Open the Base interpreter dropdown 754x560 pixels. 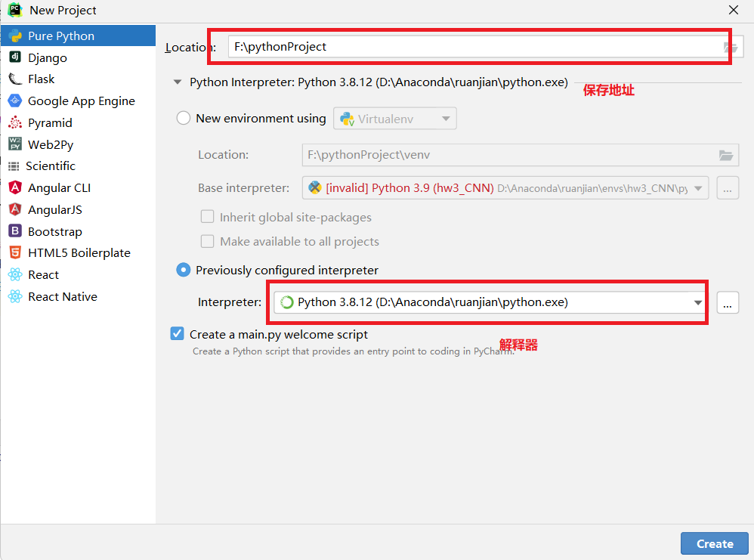[x=505, y=188]
